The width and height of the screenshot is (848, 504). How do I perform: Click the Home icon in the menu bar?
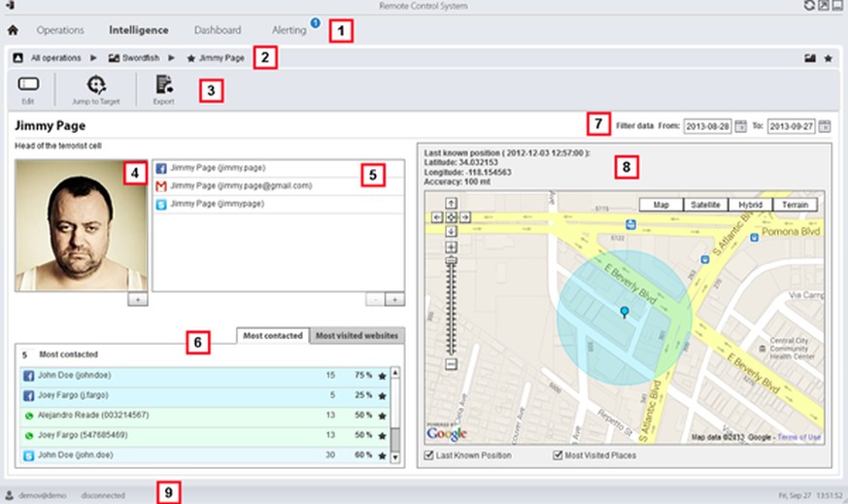click(13, 30)
